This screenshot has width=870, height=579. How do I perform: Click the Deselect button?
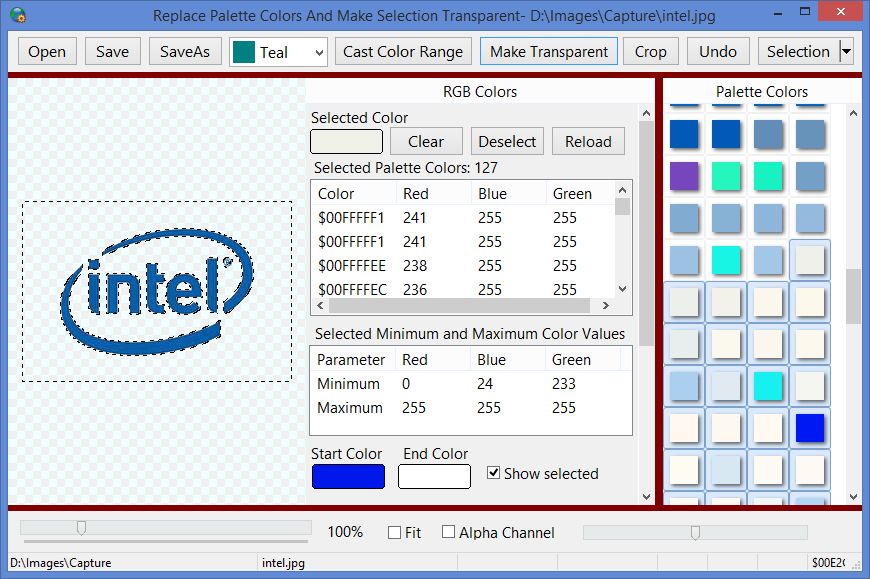[507, 141]
